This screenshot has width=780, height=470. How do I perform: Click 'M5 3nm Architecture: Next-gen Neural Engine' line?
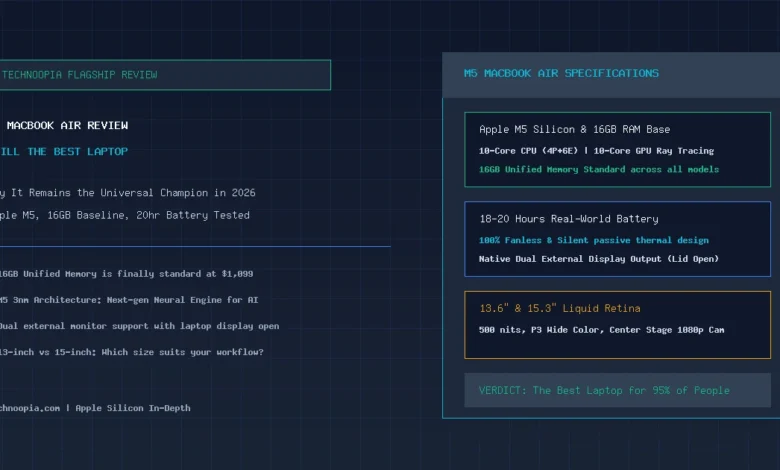(x=129, y=300)
